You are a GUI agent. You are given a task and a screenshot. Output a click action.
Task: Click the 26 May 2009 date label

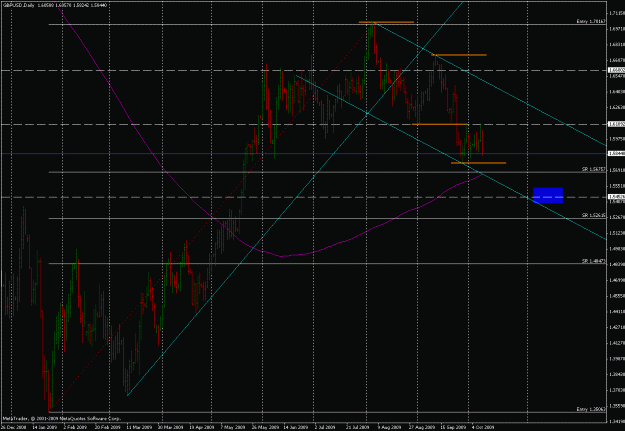pyautogui.click(x=264, y=427)
